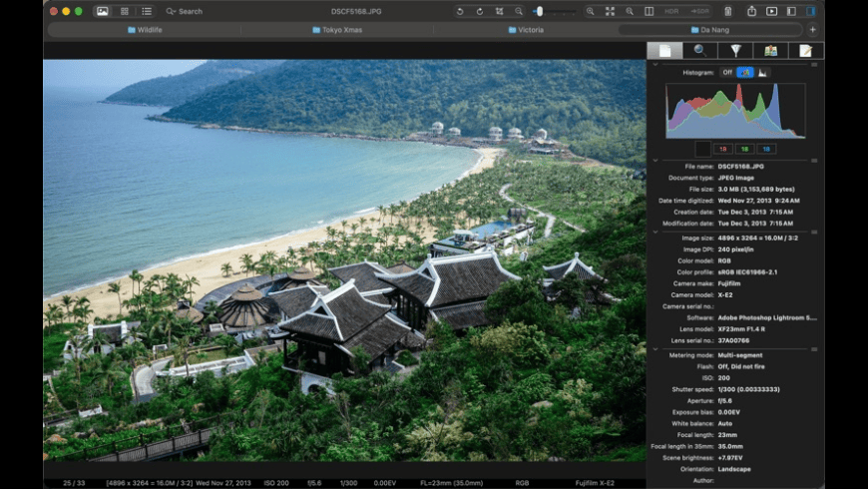Click ISO 200 in the status bar
868x489 pixels.
coord(276,483)
